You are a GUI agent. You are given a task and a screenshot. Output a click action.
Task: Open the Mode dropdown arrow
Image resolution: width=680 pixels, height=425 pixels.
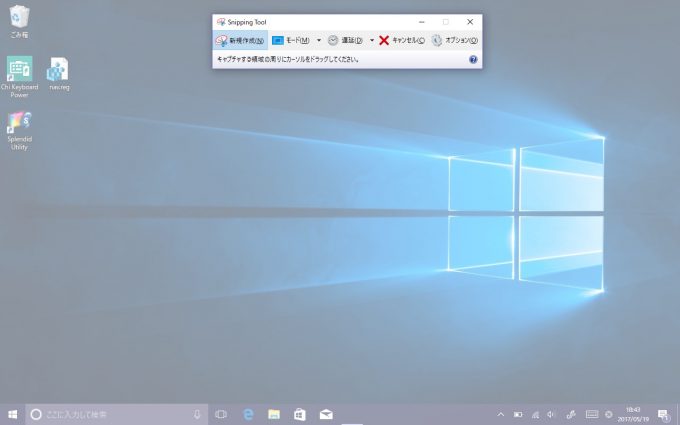319,40
